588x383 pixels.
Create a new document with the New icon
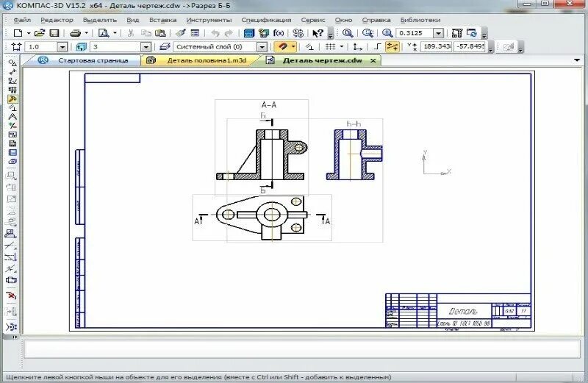pyautogui.click(x=18, y=33)
